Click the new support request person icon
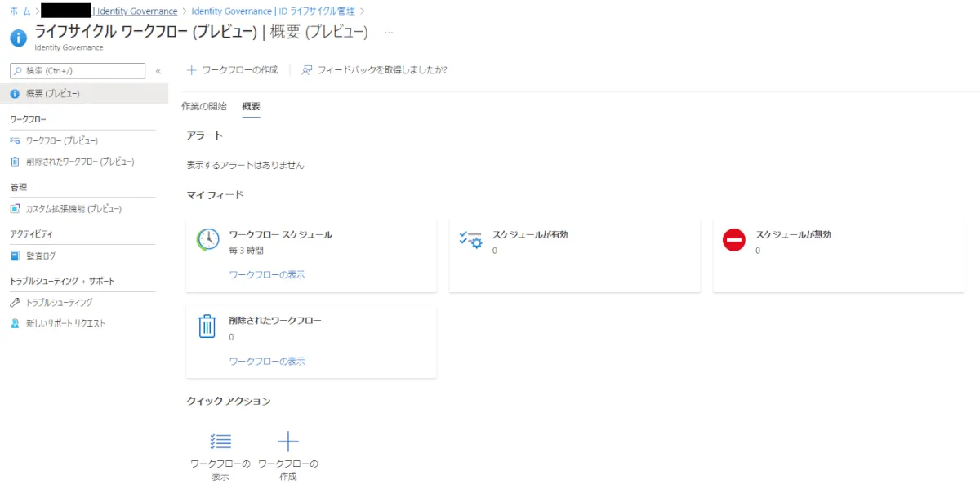Screen dimensions: 980x502 (x=15, y=324)
